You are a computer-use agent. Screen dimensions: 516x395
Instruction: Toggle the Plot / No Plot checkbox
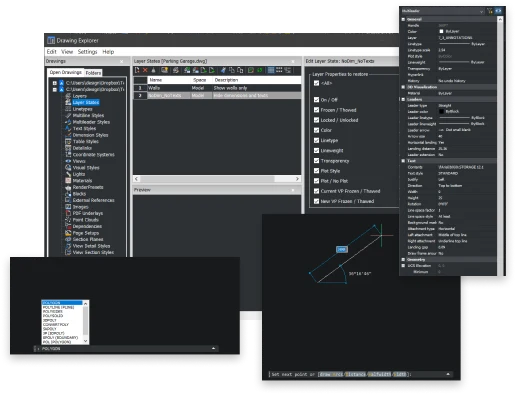tap(316, 181)
